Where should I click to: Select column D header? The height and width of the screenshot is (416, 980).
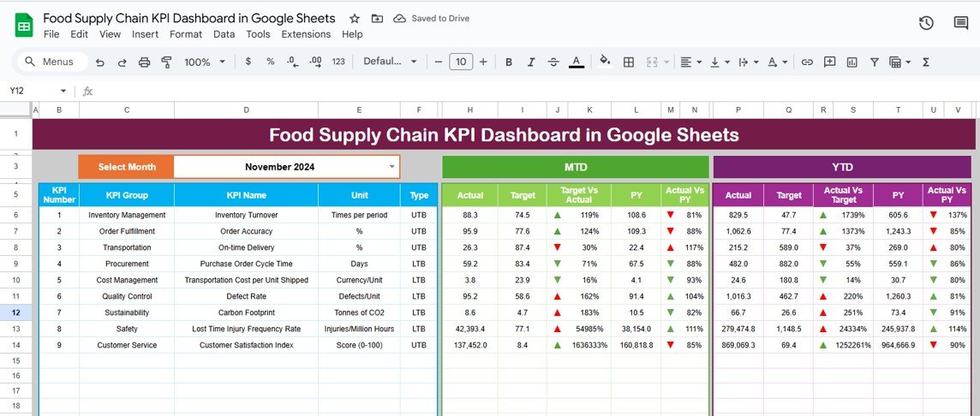(x=246, y=110)
